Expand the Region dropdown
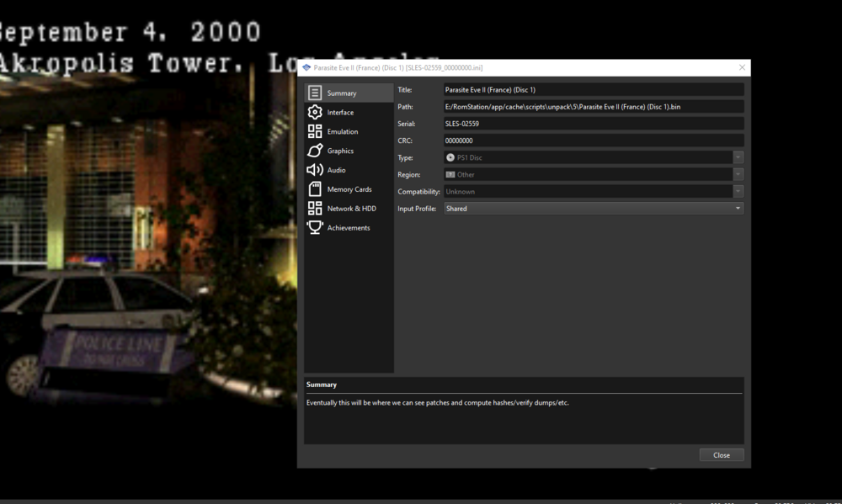The image size is (842, 504). pos(738,174)
